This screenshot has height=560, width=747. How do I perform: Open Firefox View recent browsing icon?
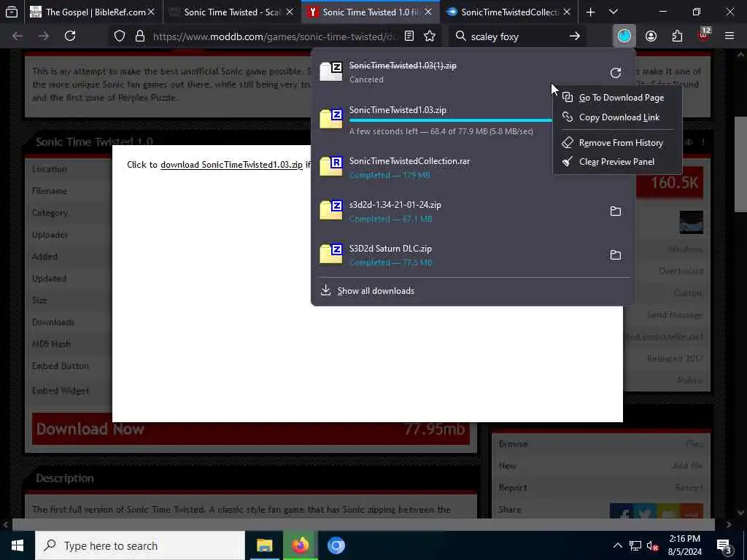(x=12, y=12)
